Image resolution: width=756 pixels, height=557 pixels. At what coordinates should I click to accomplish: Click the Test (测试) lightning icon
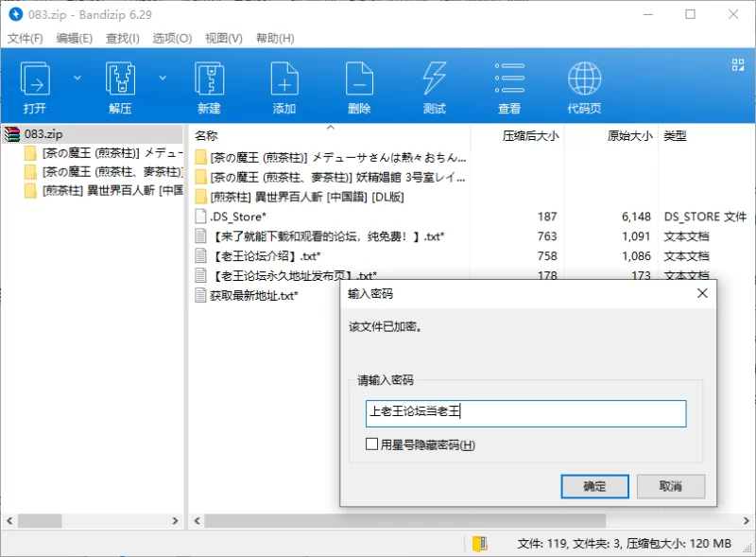point(434,79)
